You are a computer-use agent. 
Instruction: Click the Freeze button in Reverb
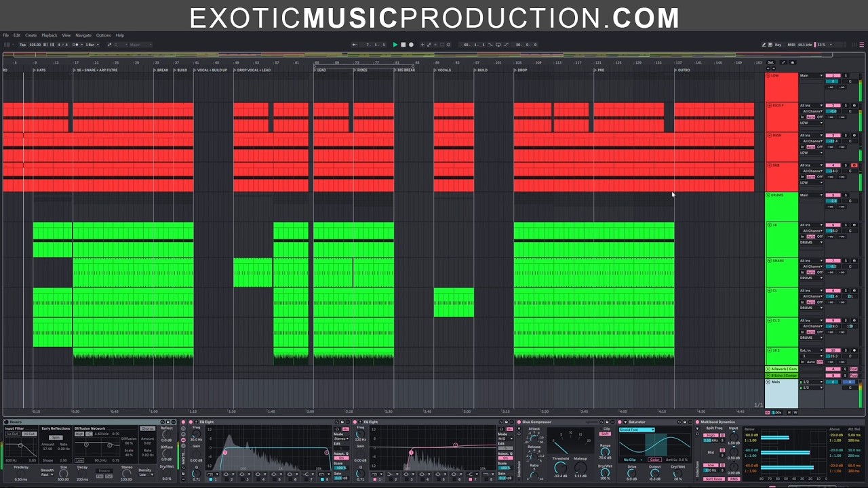click(x=104, y=470)
